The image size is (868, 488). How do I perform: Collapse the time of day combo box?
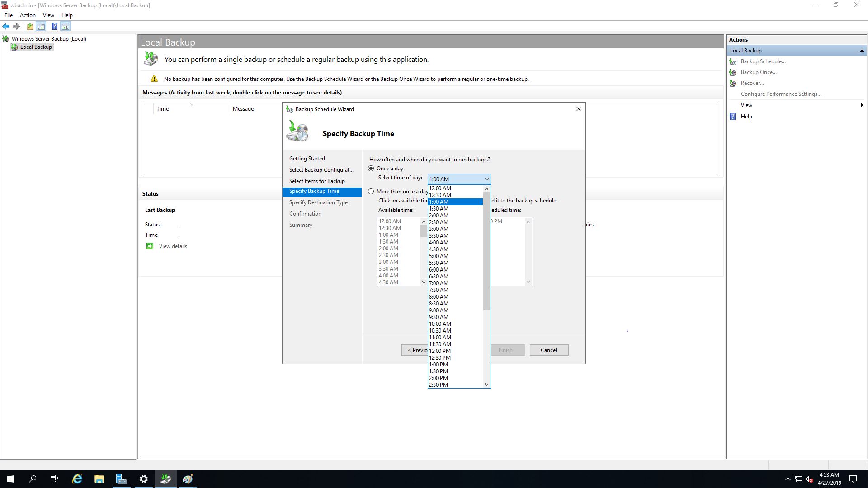[x=486, y=179]
